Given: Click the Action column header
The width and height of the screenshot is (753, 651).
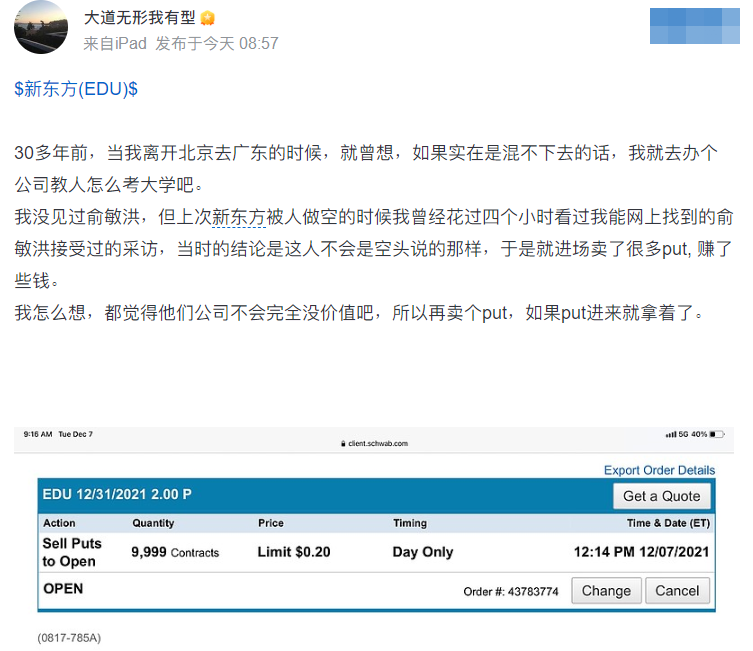Looking at the screenshot, I should click(x=59, y=523).
